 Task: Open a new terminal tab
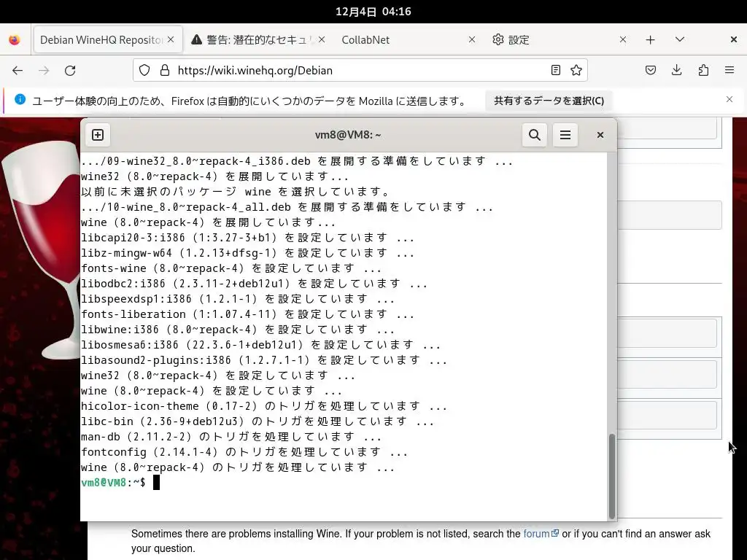(98, 135)
